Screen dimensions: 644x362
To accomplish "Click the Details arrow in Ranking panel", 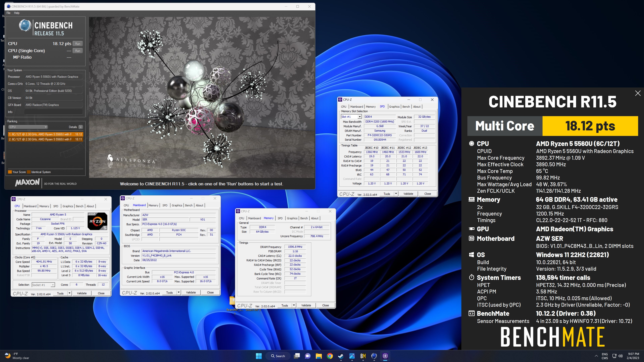I will [80, 127].
